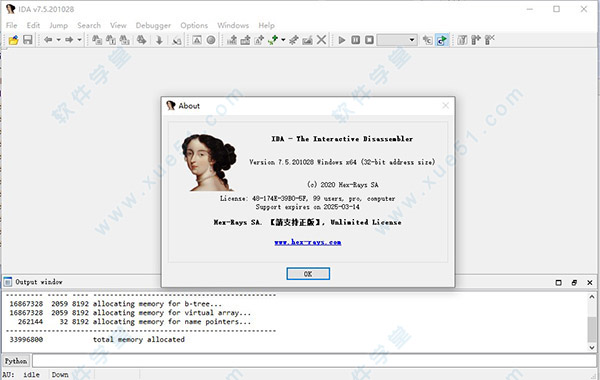This screenshot has width=600, height=380.
Task: Click the portrait image in the About dialog
Action: 209,162
